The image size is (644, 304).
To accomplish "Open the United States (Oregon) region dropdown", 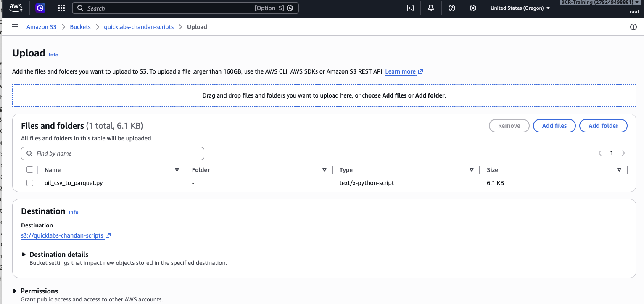I will [x=520, y=8].
